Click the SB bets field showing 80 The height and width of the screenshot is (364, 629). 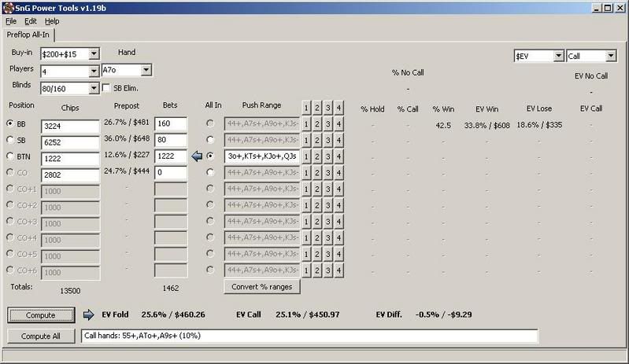171,140
